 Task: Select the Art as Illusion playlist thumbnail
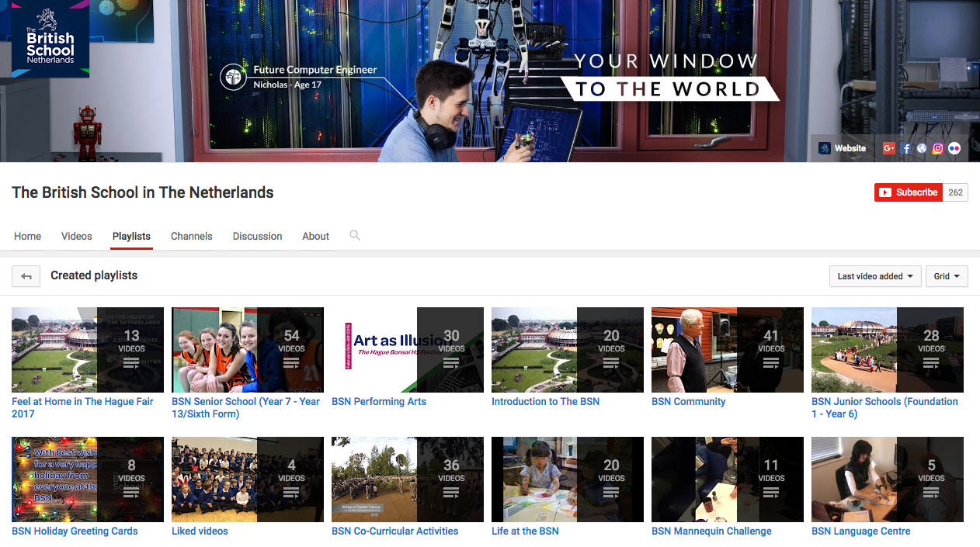click(408, 350)
